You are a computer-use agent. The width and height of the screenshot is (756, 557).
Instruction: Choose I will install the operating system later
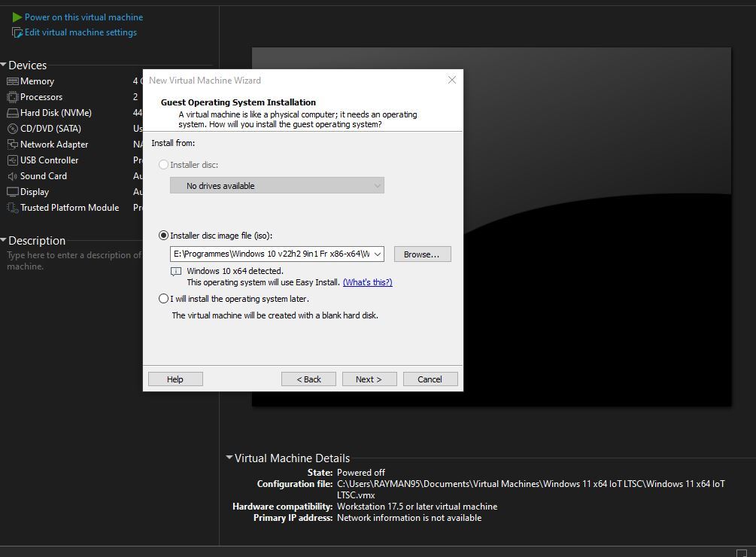[163, 299]
